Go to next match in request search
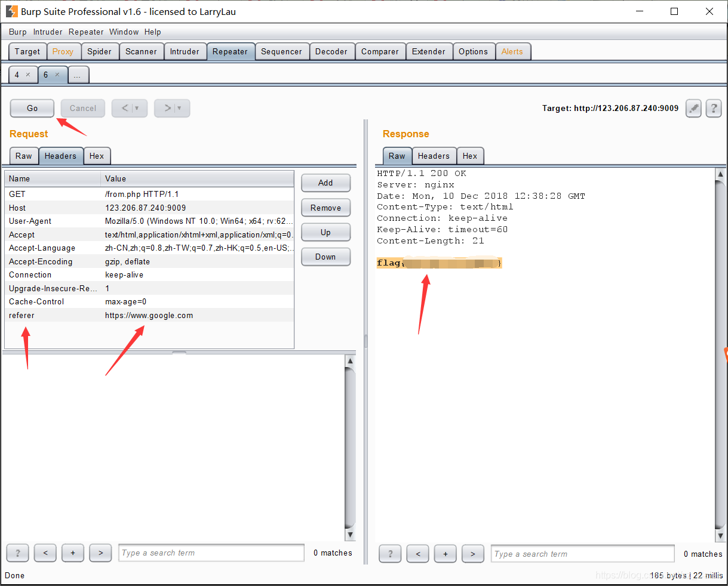Viewport: 728px width, 586px height. pos(100,553)
